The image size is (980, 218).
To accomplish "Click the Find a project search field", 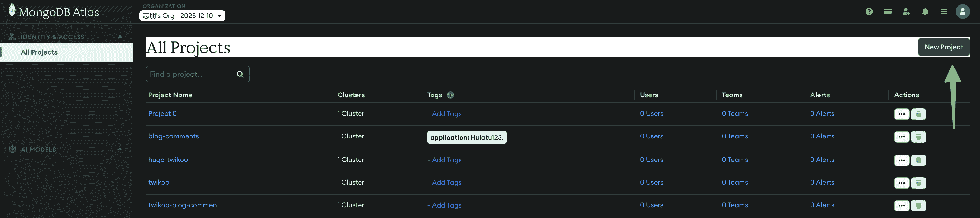I will (x=198, y=74).
